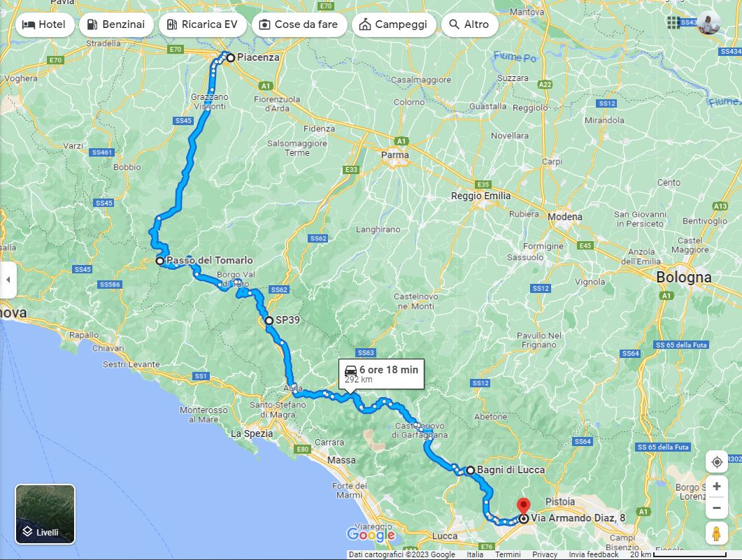Center map on my location
742x560 pixels.
pos(716,461)
